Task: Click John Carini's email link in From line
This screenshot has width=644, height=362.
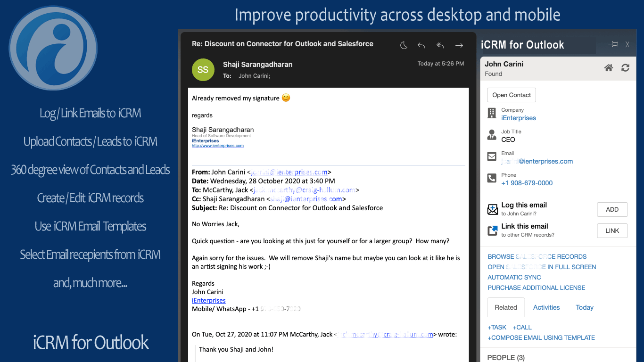Action: point(289,173)
